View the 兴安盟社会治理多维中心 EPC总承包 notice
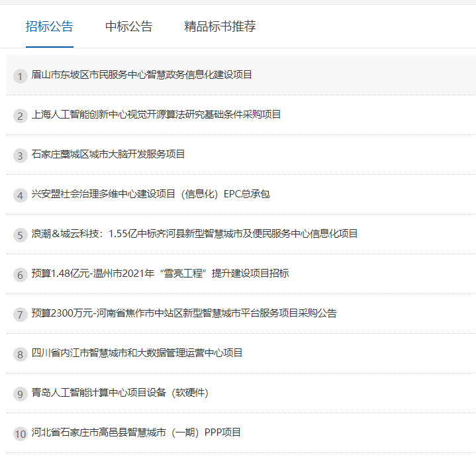 click(x=150, y=194)
